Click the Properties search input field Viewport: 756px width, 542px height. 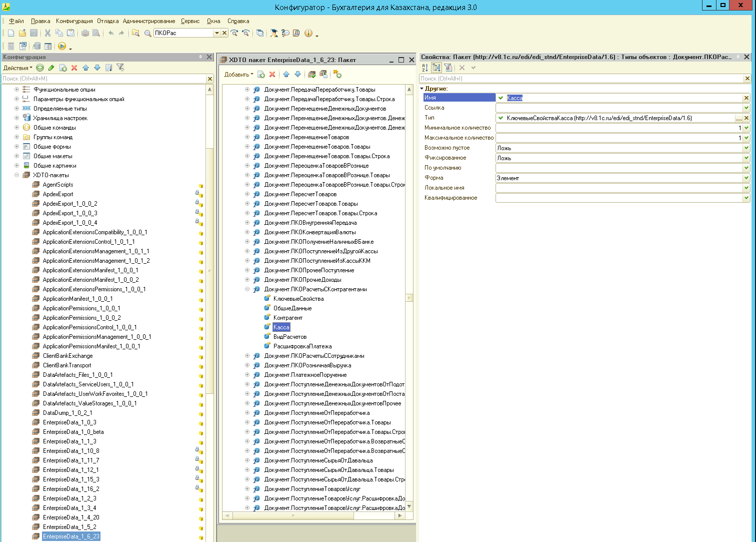581,79
